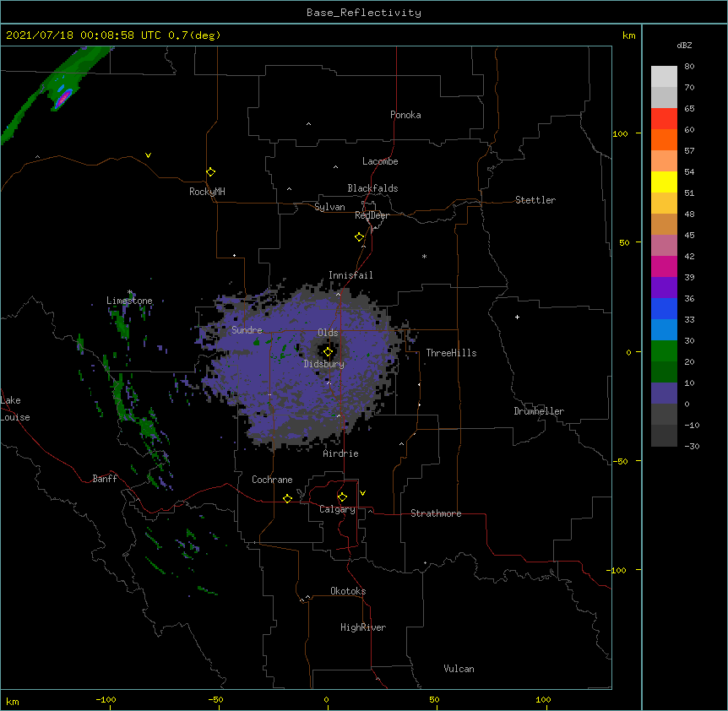Click the Drumheller city label
Image resolution: width=728 pixels, height=711 pixels.
point(539,411)
